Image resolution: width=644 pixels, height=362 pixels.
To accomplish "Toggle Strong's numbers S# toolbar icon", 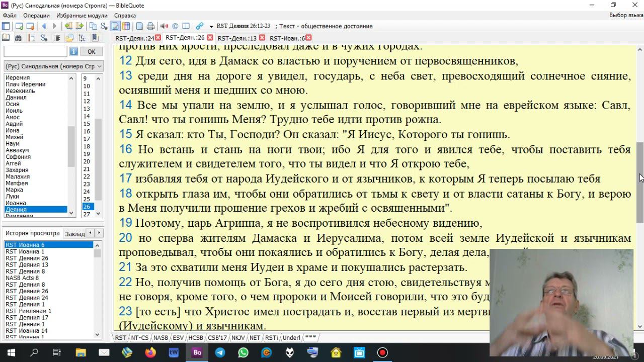I will [x=104, y=26].
